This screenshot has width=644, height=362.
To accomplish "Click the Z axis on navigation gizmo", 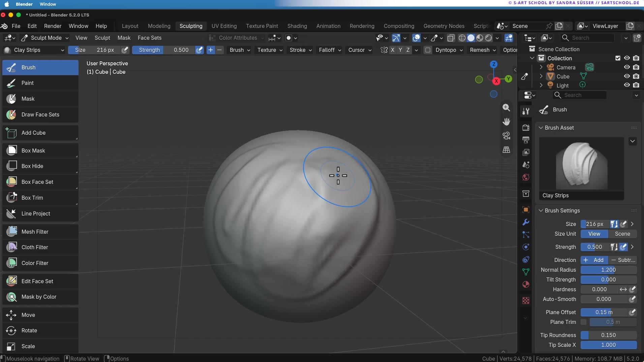I will pos(494,64).
